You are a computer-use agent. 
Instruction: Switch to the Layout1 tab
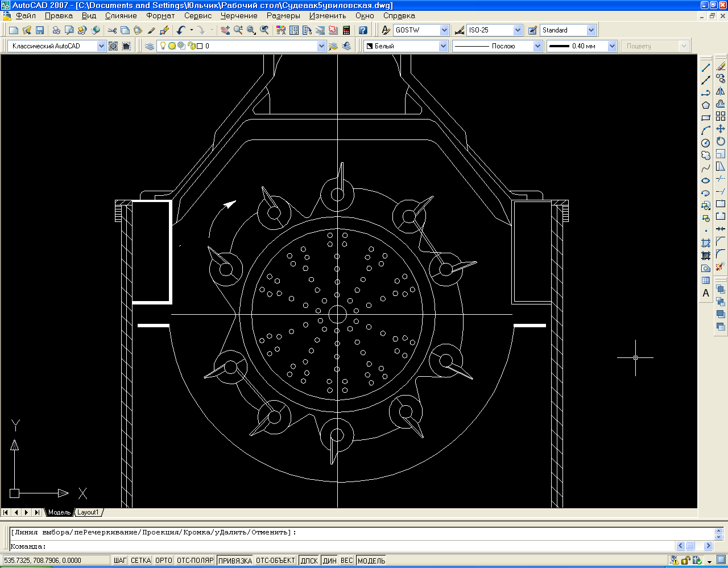coord(88,512)
